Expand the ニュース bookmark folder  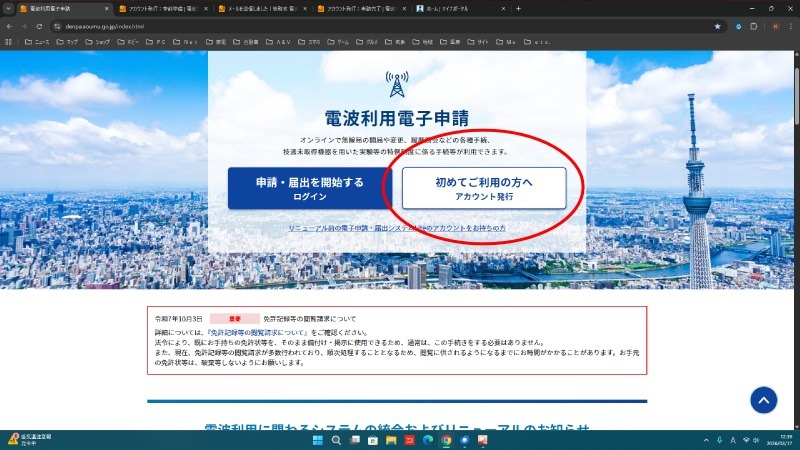(36, 42)
